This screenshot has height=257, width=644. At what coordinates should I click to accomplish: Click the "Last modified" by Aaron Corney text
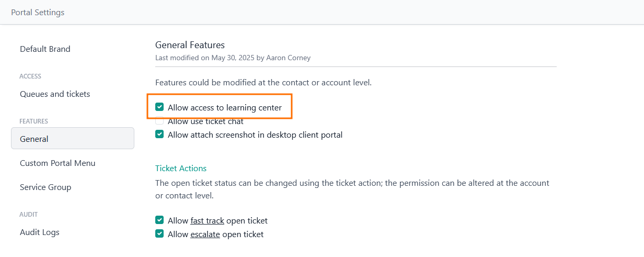click(x=233, y=58)
